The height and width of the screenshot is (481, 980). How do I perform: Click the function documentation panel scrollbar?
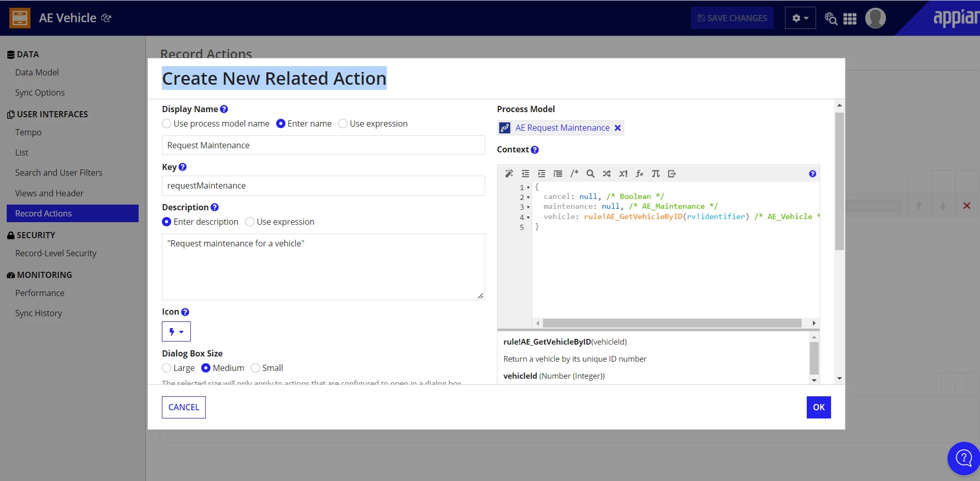point(814,358)
